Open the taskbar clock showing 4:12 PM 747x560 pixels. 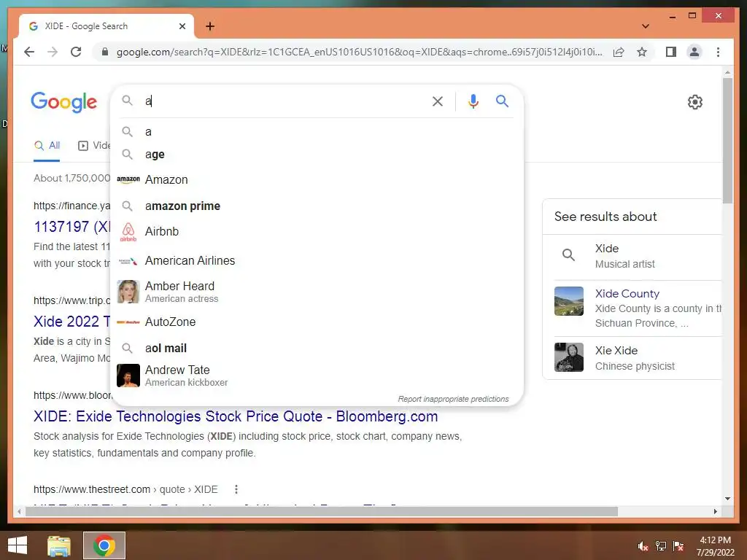[715, 546]
